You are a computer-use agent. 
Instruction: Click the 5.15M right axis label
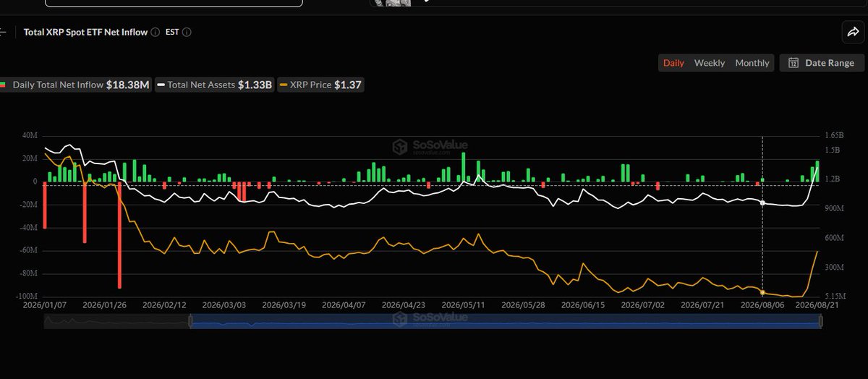835,297
